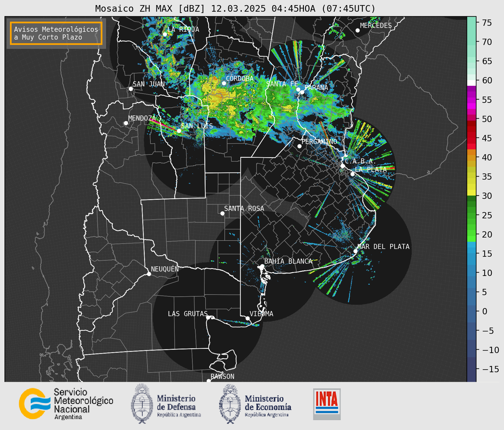Screen dimensions: 504x430
Task: Click the 25 dBZ green band on the scale
Action: [471, 215]
